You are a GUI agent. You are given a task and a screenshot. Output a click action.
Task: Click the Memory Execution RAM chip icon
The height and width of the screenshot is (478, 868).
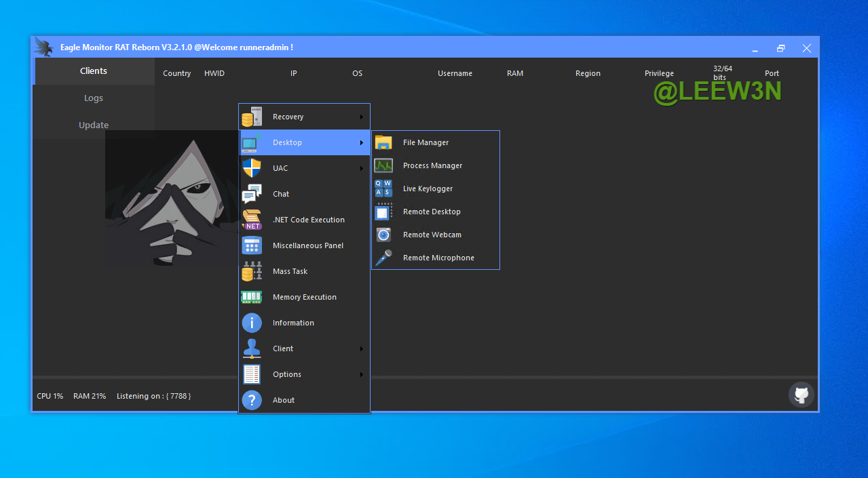pos(252,297)
